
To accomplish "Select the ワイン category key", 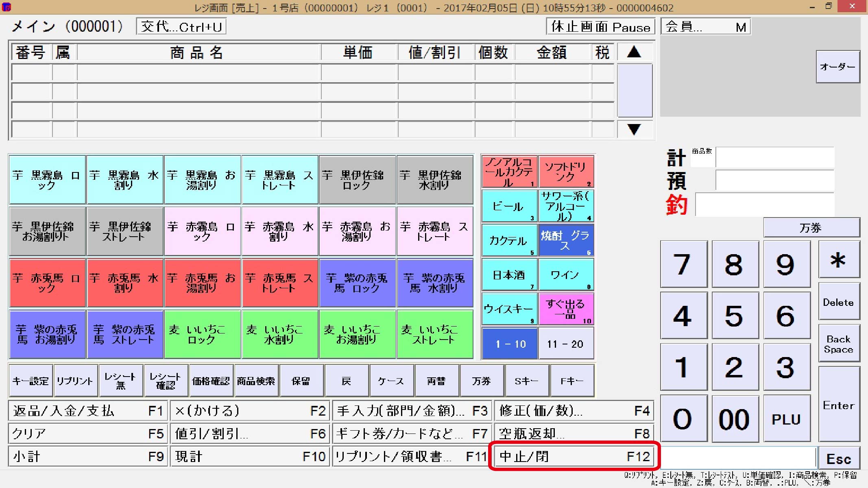I will click(566, 275).
